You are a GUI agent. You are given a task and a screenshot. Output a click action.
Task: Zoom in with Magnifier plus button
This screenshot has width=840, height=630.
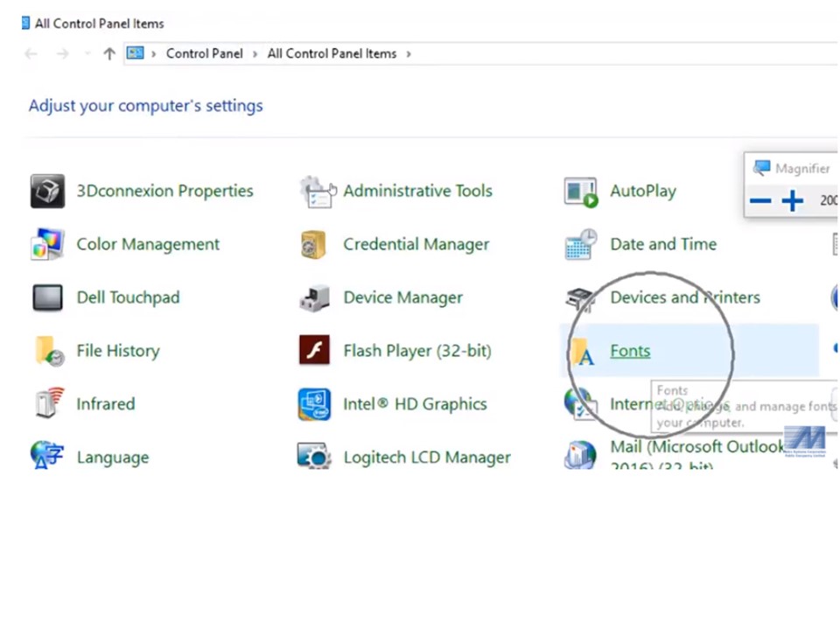click(793, 201)
